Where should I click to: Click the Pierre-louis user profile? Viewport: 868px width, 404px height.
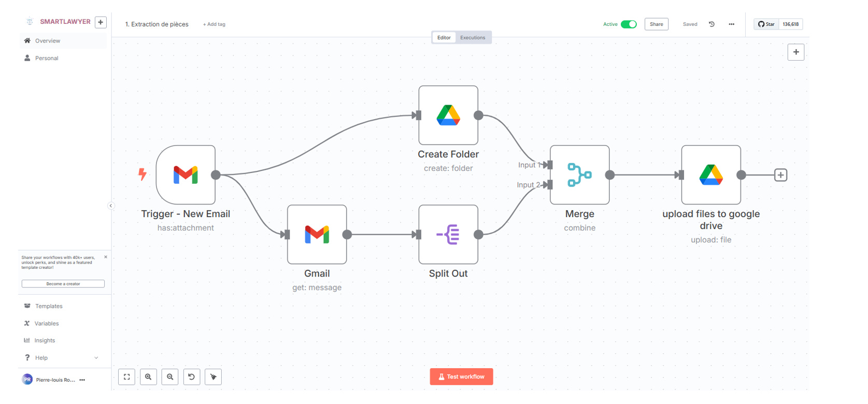coord(49,380)
